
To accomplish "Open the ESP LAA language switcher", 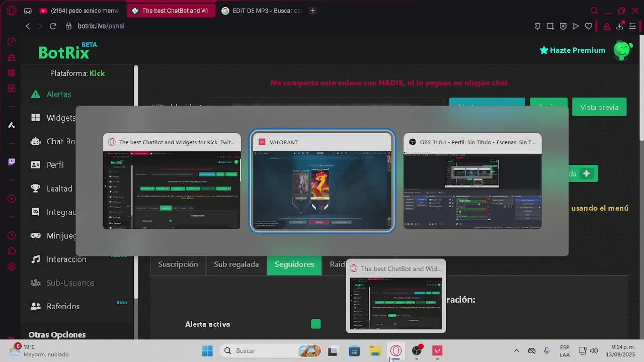I will coord(565,351).
